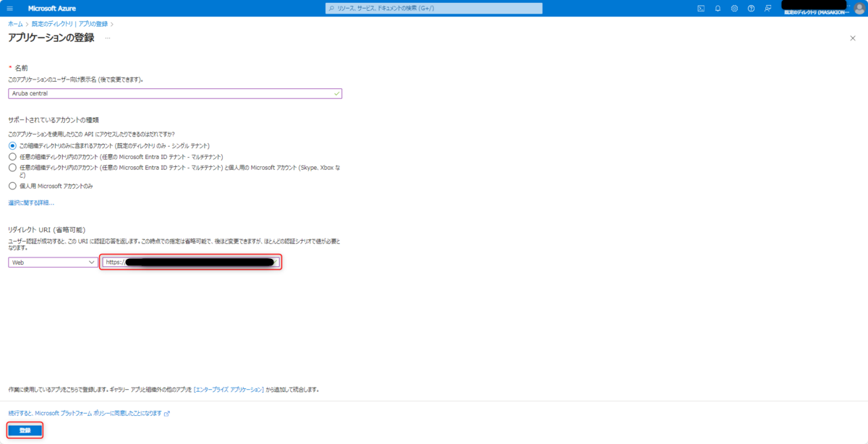This screenshot has height=444, width=868.
Task: Open portal settings gear
Action: tap(734, 8)
